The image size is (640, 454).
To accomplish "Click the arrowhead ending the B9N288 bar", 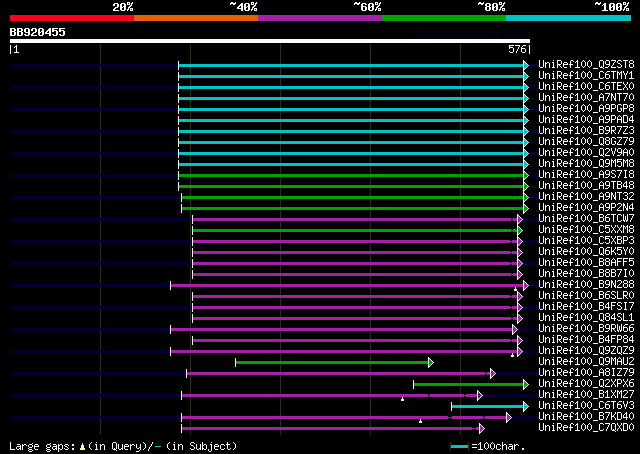I will tap(526, 285).
